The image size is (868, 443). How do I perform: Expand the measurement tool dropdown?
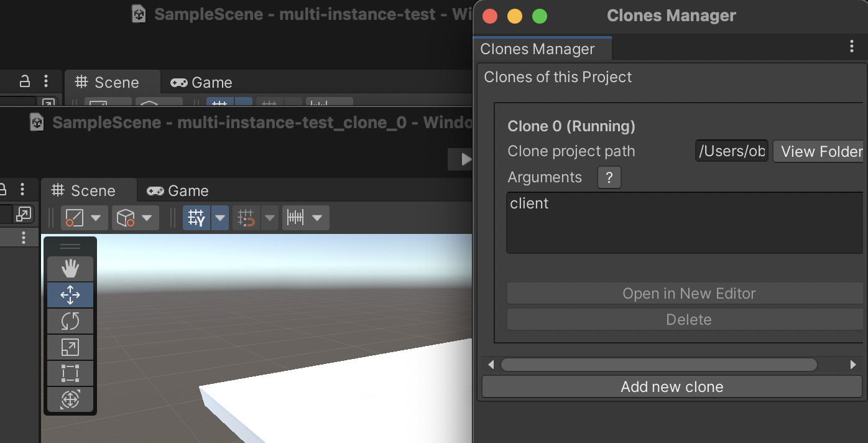(x=317, y=218)
